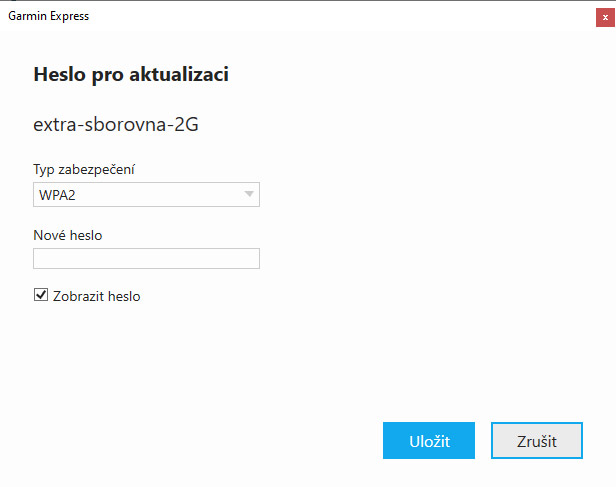This screenshot has width=616, height=487.
Task: Open the Typ zabezpečení dropdown arrow
Action: point(249,194)
